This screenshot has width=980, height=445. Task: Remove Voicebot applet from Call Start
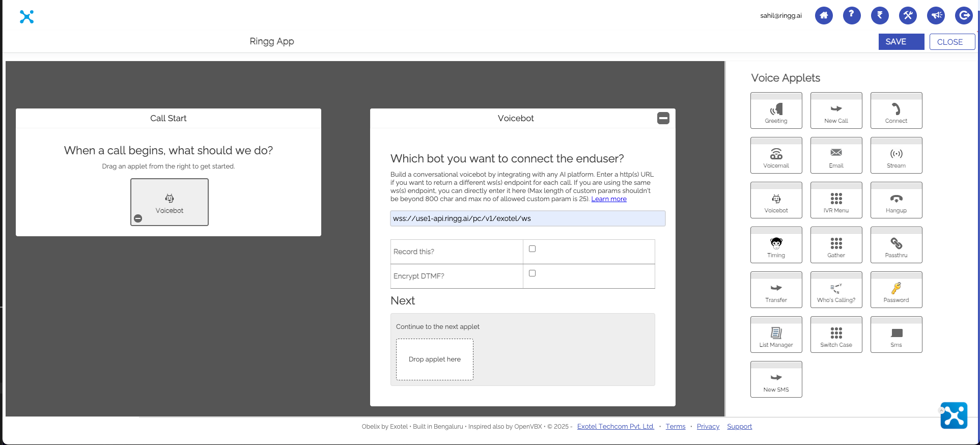pyautogui.click(x=138, y=218)
